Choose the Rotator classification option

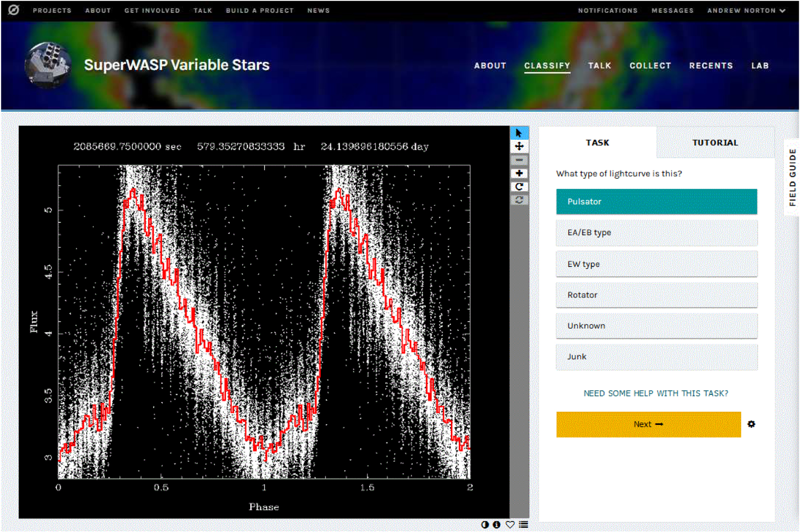[x=656, y=295]
